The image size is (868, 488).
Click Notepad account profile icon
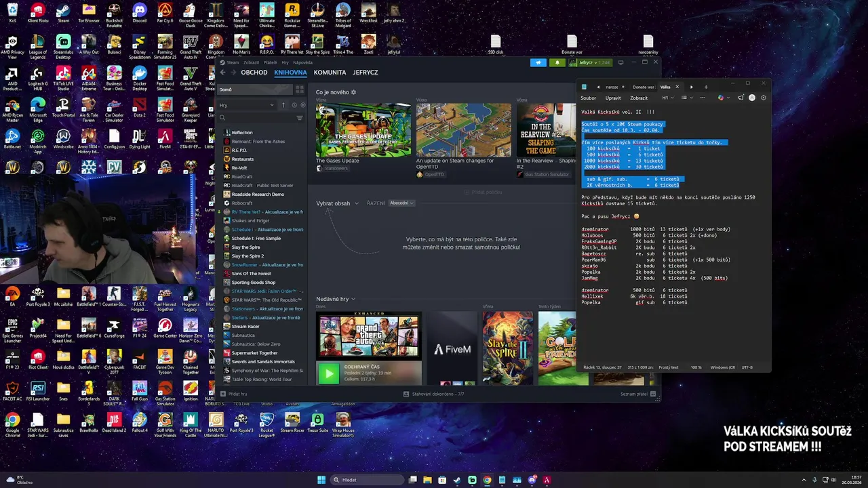(x=752, y=98)
